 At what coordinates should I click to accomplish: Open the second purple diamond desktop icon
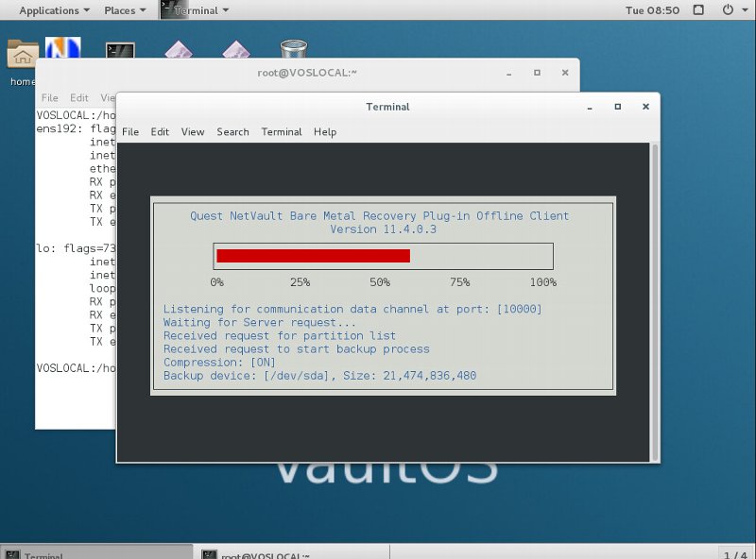pos(236,49)
